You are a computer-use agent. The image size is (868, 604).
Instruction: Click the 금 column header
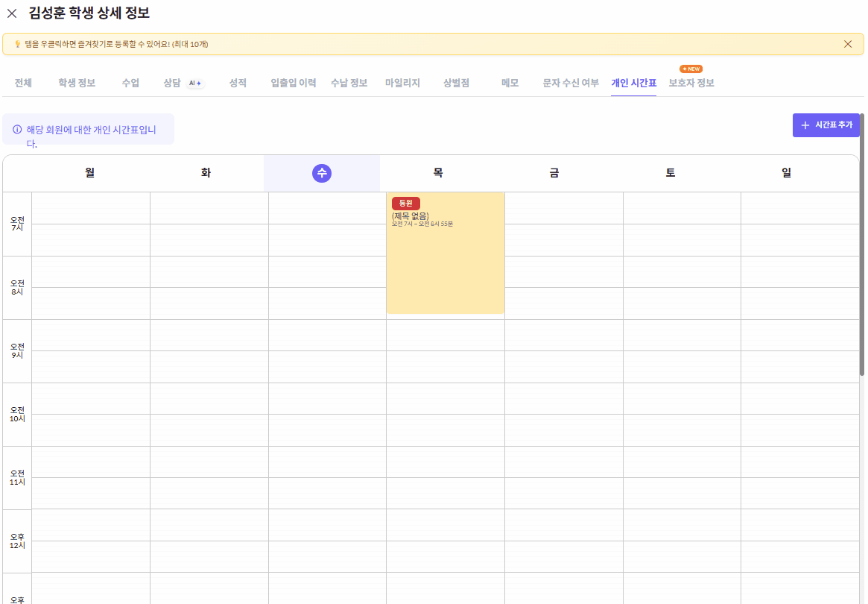click(554, 173)
